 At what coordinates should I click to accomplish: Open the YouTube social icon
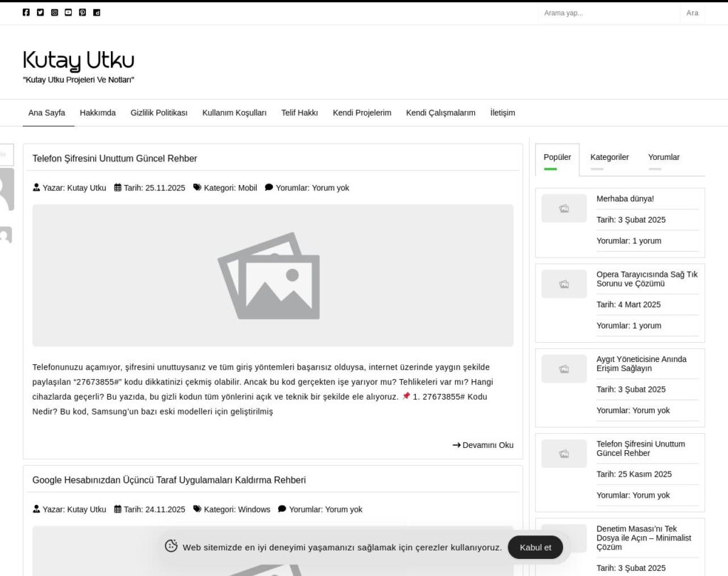click(68, 13)
